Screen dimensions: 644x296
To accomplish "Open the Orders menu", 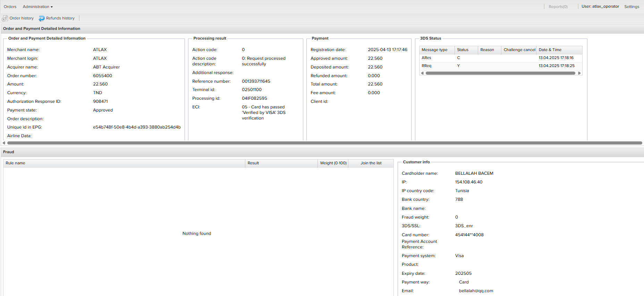I will coord(10,7).
